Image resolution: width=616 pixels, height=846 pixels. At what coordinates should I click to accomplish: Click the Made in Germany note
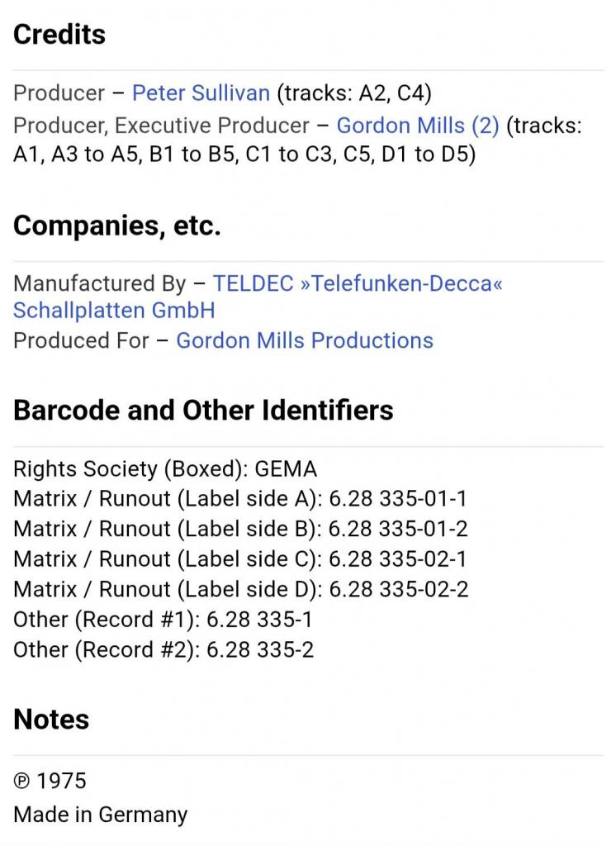click(100, 815)
